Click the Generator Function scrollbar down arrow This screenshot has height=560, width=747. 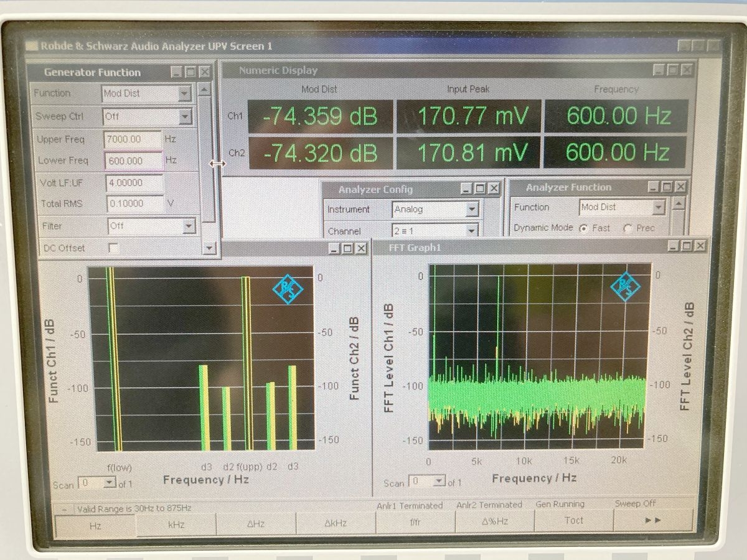pos(209,248)
